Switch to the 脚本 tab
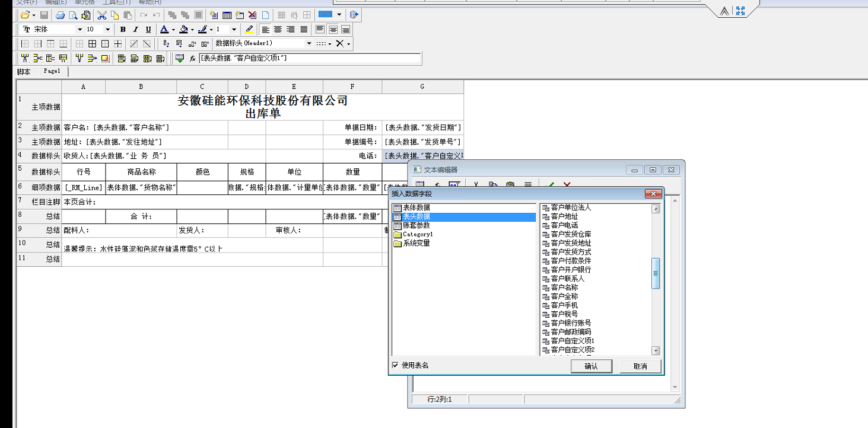Screen dimensions: 868x428 click(x=24, y=72)
